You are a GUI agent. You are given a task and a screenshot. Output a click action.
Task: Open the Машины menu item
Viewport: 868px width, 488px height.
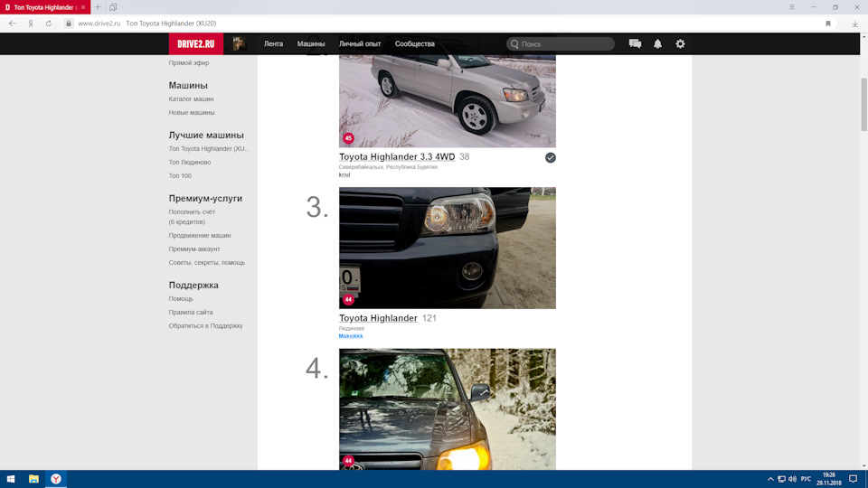point(310,43)
